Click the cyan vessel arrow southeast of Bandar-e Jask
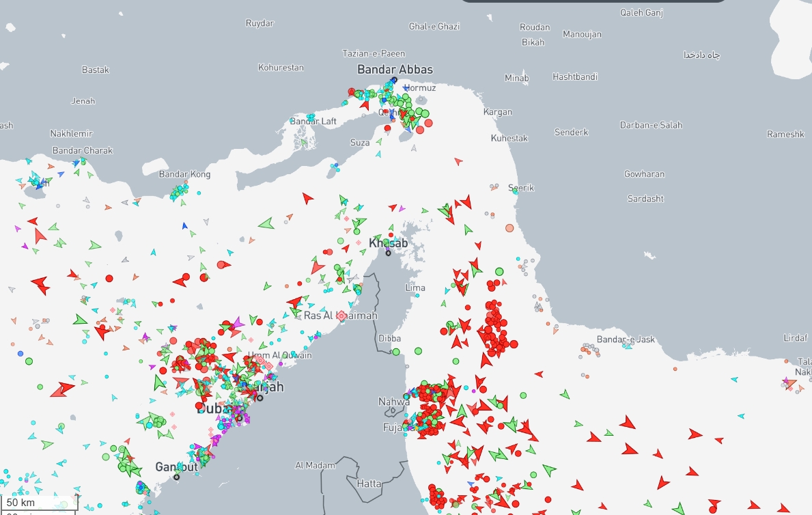Image resolution: width=812 pixels, height=515 pixels. (x=734, y=379)
